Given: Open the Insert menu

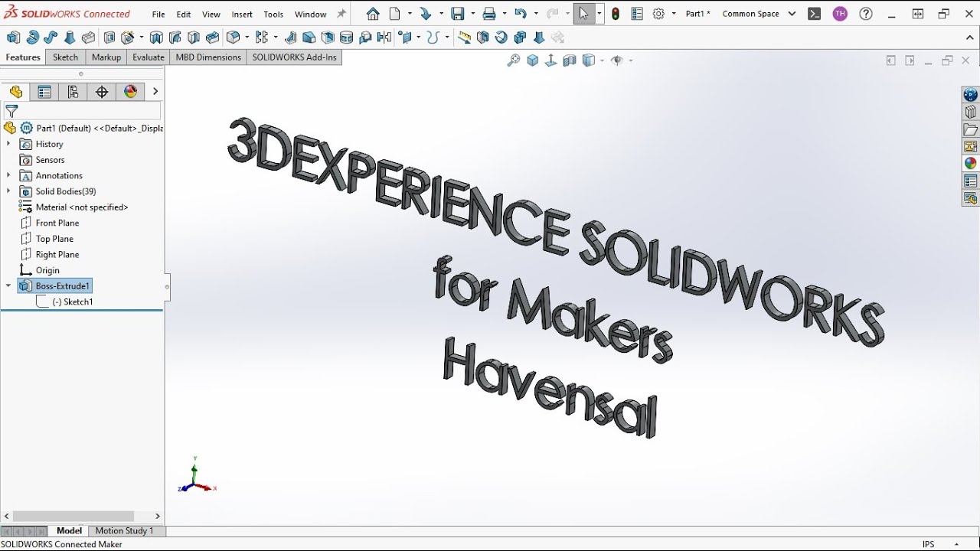Looking at the screenshot, I should coord(242,14).
